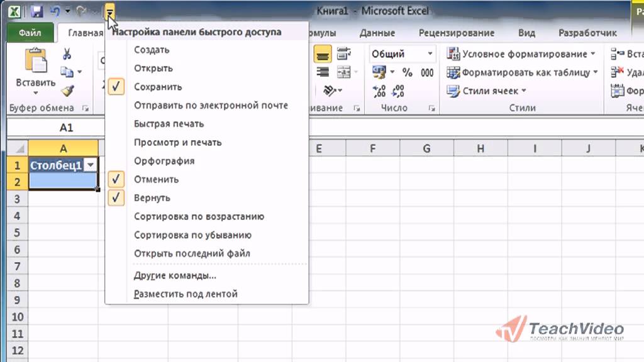Uncheck Вернуть in quick access menu
The width and height of the screenshot is (644, 362).
[x=207, y=197]
